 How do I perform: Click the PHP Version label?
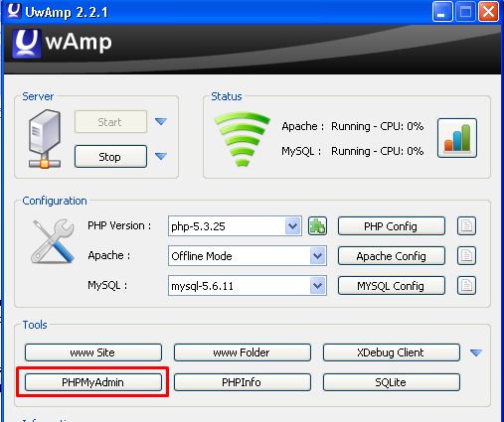point(119,225)
